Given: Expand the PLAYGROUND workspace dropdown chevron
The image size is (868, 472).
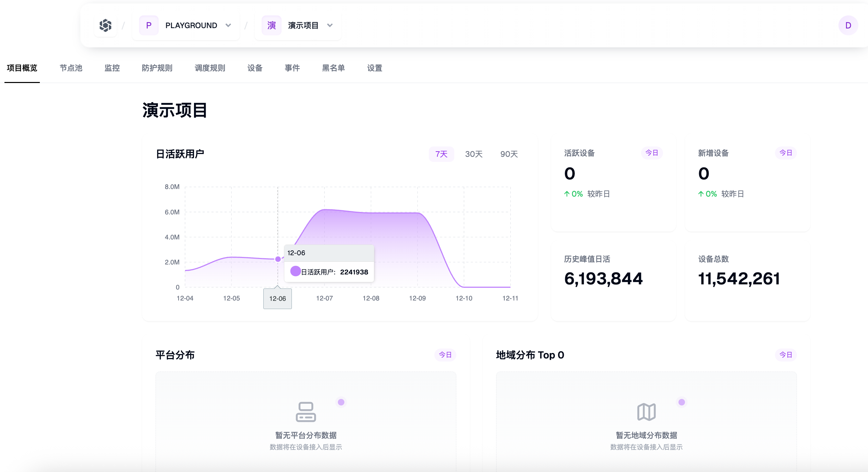Looking at the screenshot, I should [228, 25].
